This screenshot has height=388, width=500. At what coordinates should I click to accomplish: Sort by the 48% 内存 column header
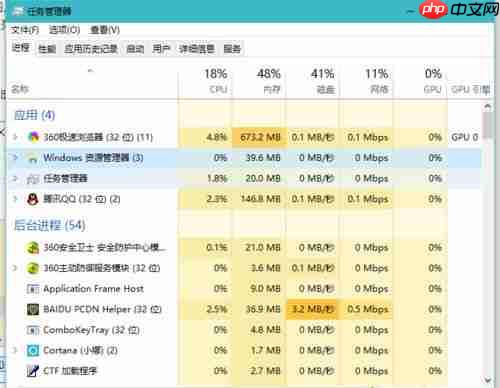(259, 81)
